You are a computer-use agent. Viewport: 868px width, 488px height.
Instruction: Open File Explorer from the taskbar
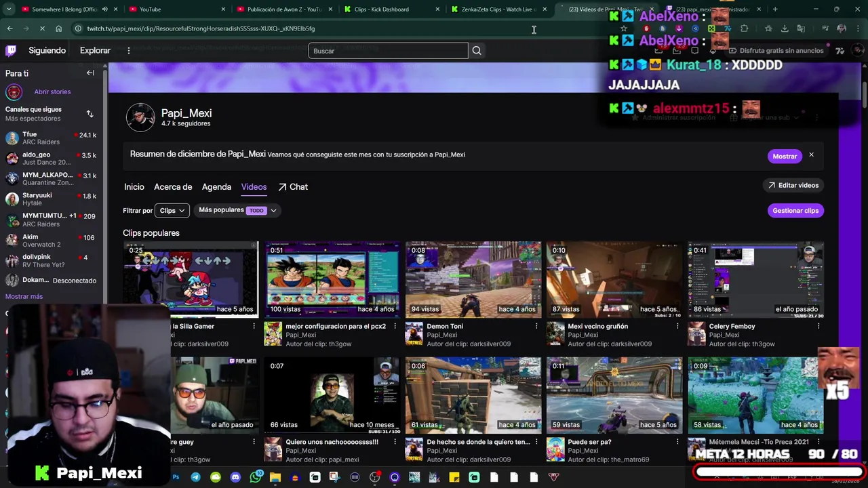[275, 477]
